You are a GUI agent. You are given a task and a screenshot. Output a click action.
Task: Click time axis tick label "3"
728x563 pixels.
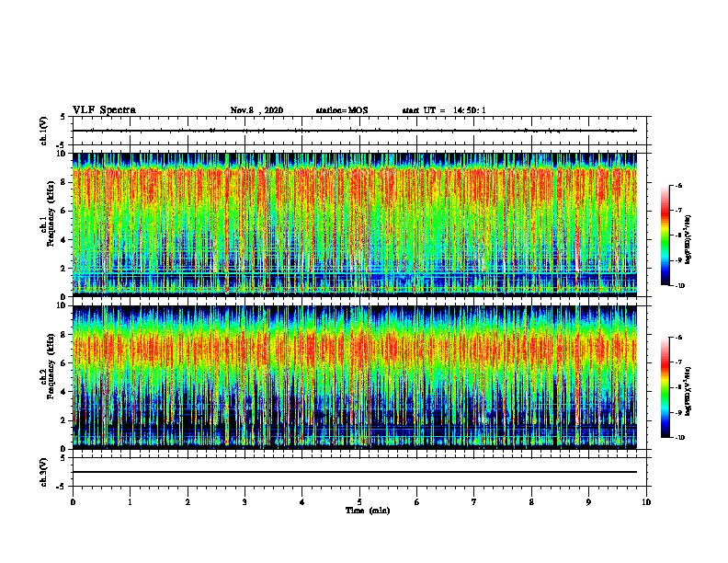[x=245, y=502]
